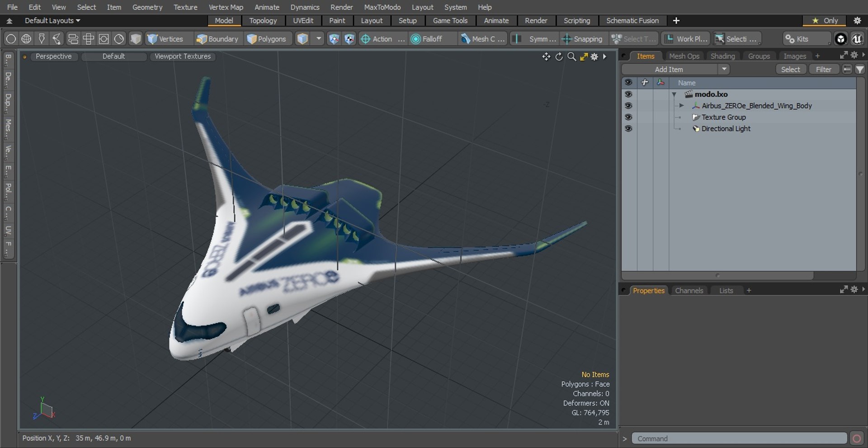The height and width of the screenshot is (448, 868).
Task: Switch to the Images tab
Action: tap(794, 56)
